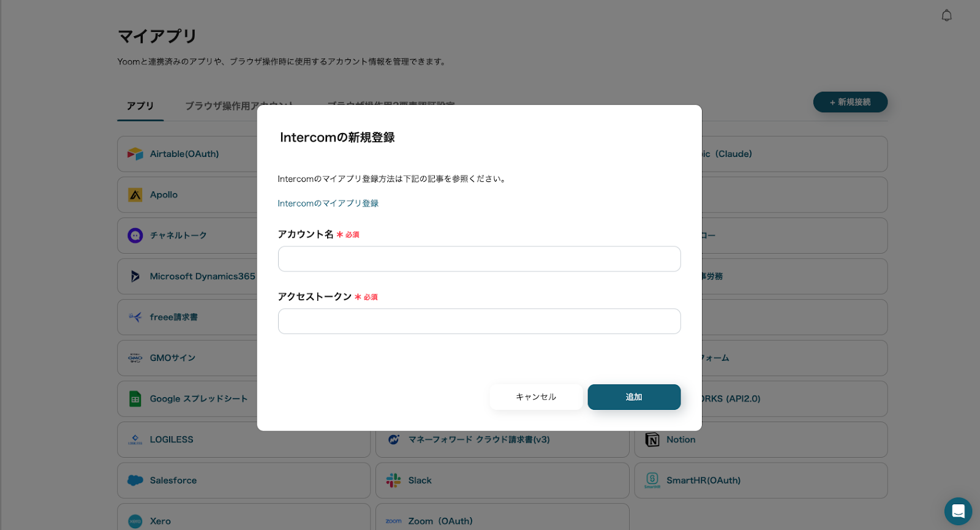Click the チャネルトーク app icon
The image size is (980, 530).
point(135,235)
